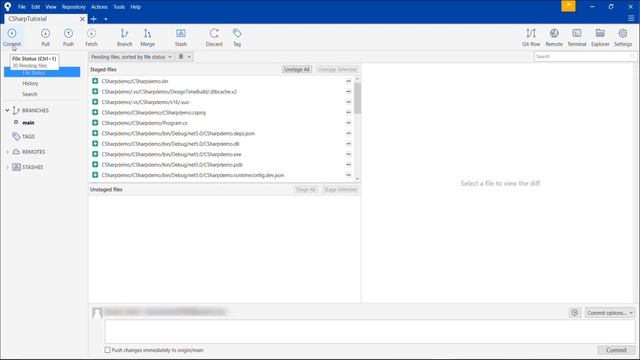
Task: Click the Commit toolbar icon
Action: click(x=12, y=37)
